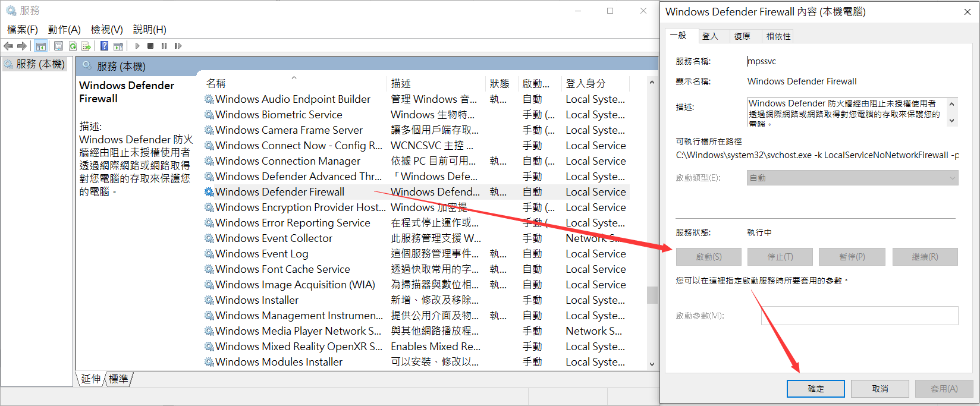Click the 繼續(R) button
Screen dimensions: 980x406
coord(925,257)
